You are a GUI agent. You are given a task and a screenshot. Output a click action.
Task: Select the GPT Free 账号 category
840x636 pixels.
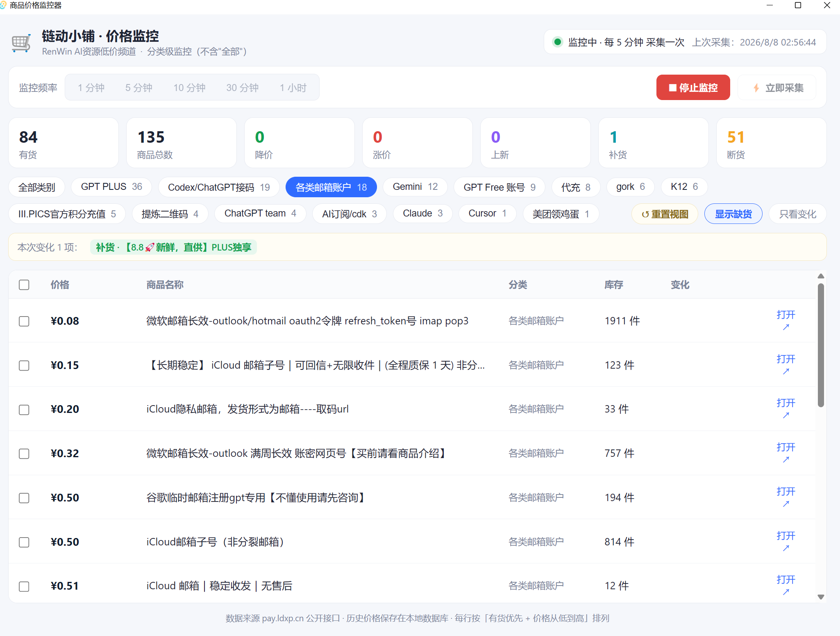tap(499, 187)
